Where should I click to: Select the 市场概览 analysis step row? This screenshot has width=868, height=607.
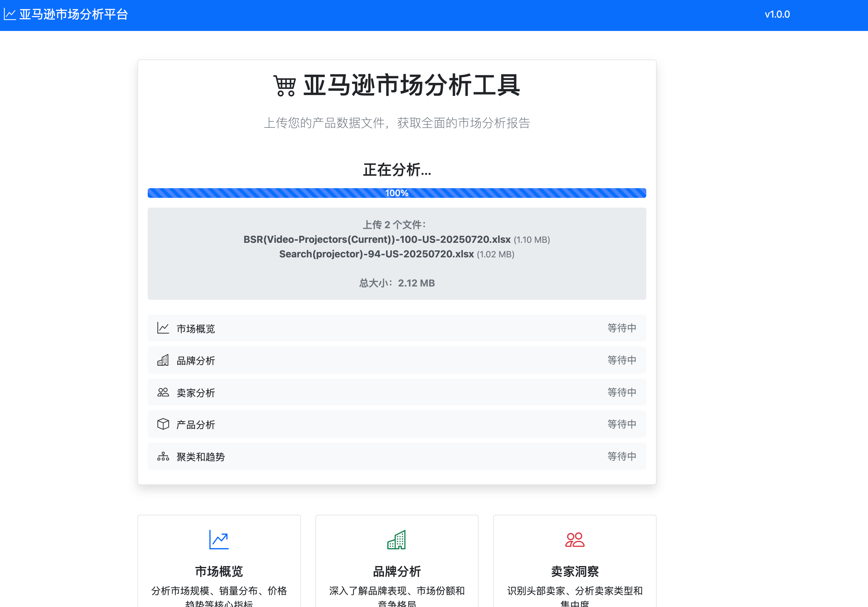tap(397, 328)
